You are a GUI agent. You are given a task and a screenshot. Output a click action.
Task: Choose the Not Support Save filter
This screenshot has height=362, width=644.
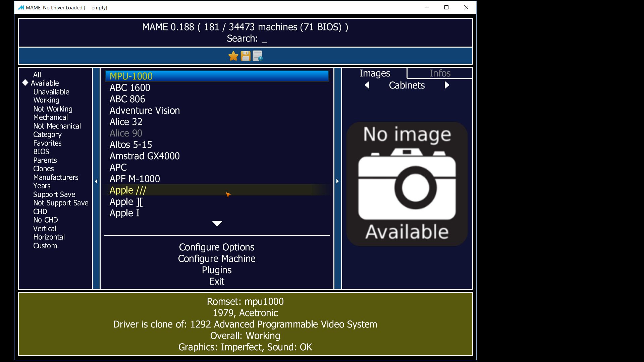[61, 203]
